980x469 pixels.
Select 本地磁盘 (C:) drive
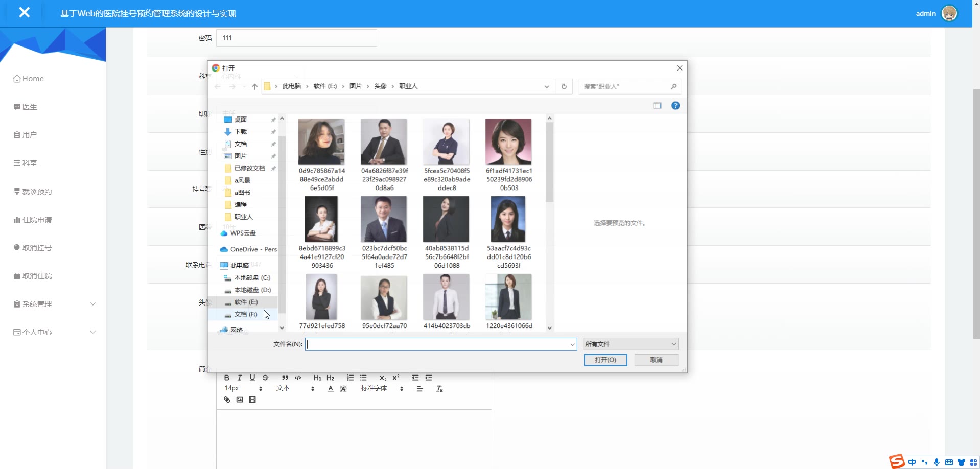(247, 278)
